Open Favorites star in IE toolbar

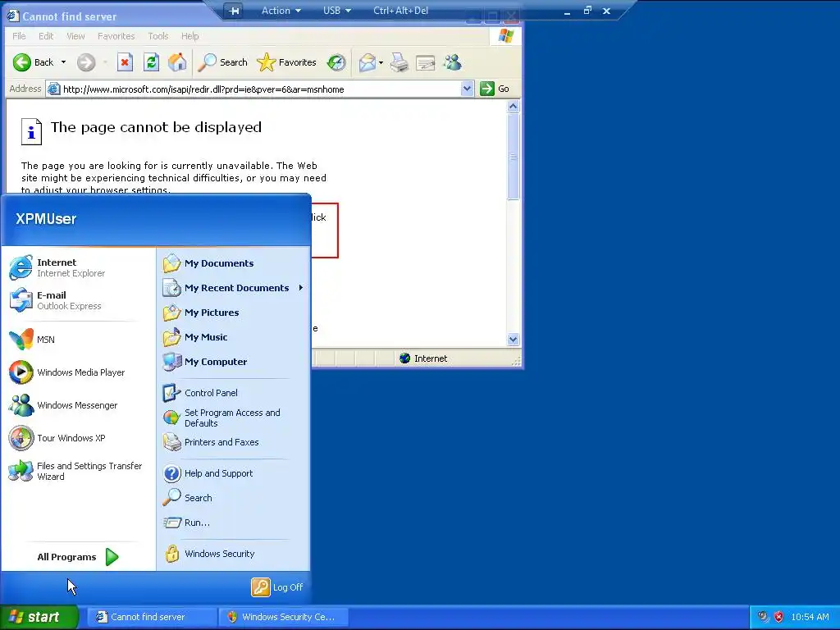coord(266,62)
